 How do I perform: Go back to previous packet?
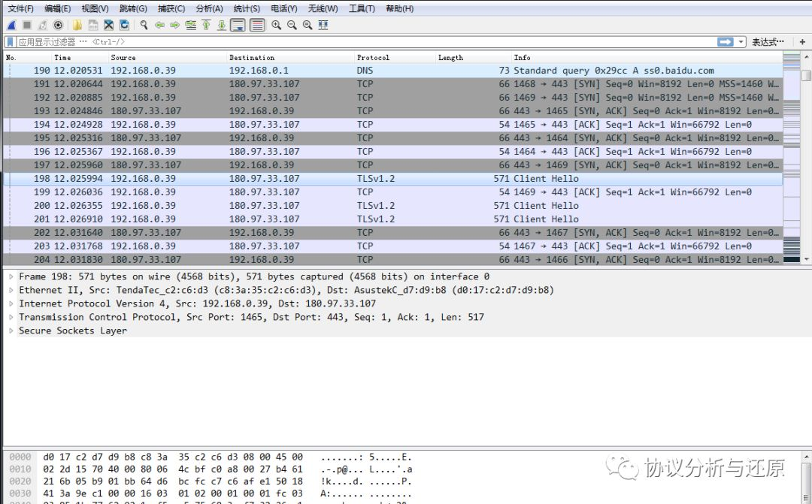(159, 25)
